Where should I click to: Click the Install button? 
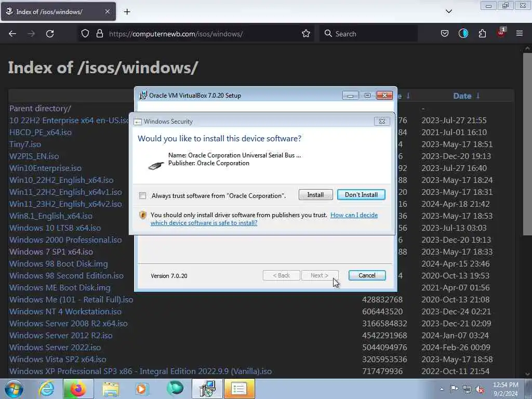click(x=315, y=195)
